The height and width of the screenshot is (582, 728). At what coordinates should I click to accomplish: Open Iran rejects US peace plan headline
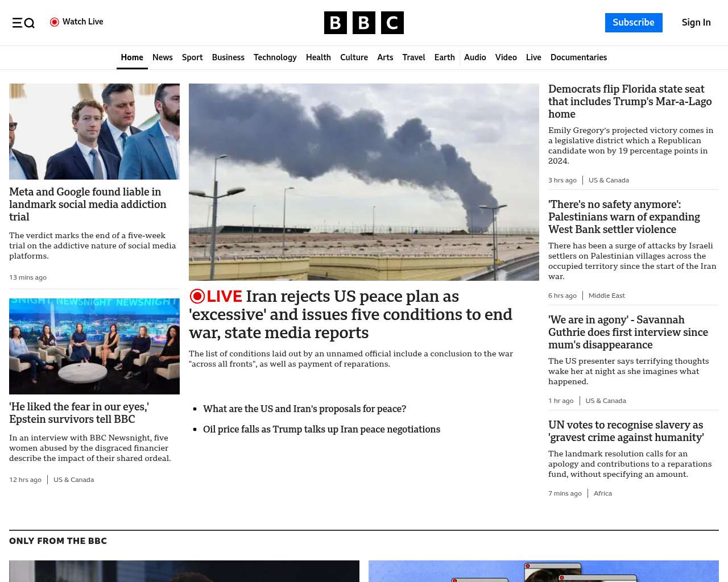click(x=350, y=314)
